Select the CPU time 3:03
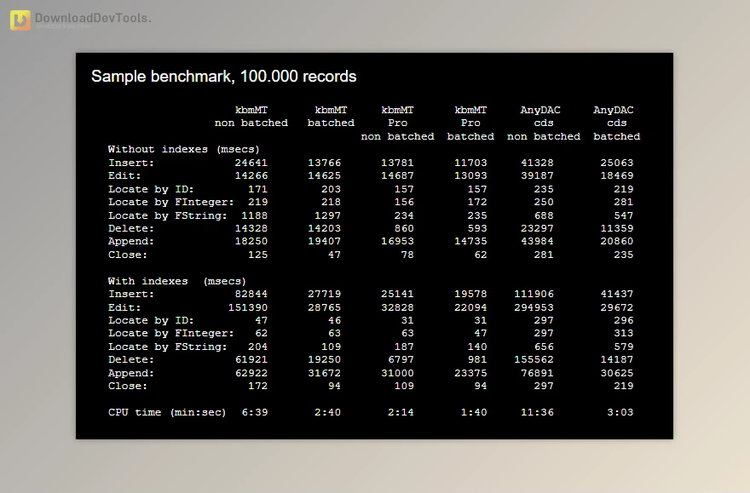The height and width of the screenshot is (493, 750). (620, 412)
